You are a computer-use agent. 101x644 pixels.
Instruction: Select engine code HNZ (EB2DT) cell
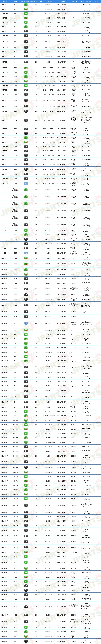pyautogui.click(x=86, y=13)
